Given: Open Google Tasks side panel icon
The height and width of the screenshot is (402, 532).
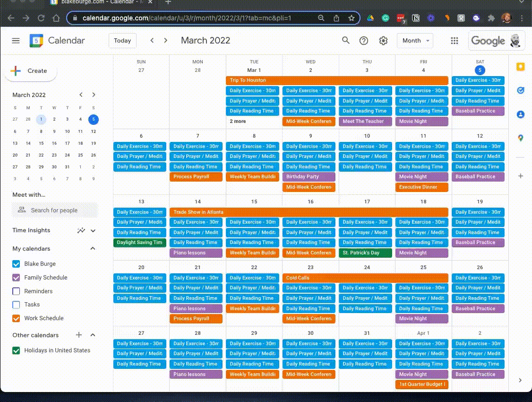Looking at the screenshot, I should pyautogui.click(x=521, y=90).
